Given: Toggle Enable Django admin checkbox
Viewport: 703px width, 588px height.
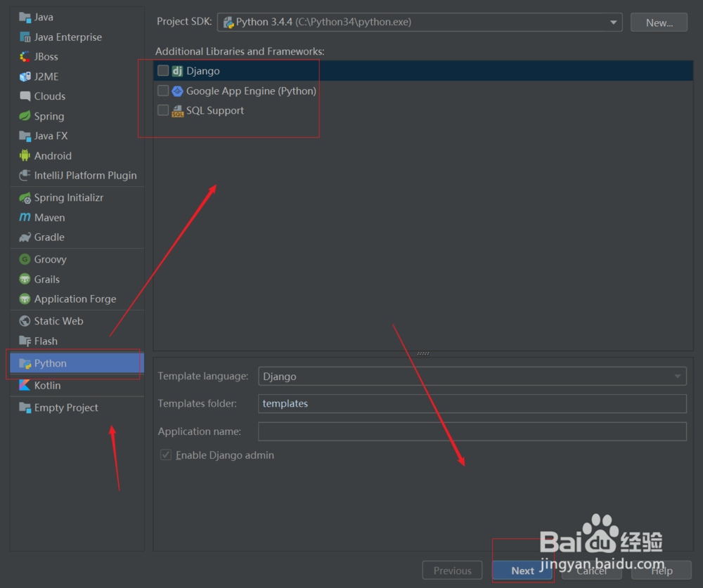Looking at the screenshot, I should [166, 455].
